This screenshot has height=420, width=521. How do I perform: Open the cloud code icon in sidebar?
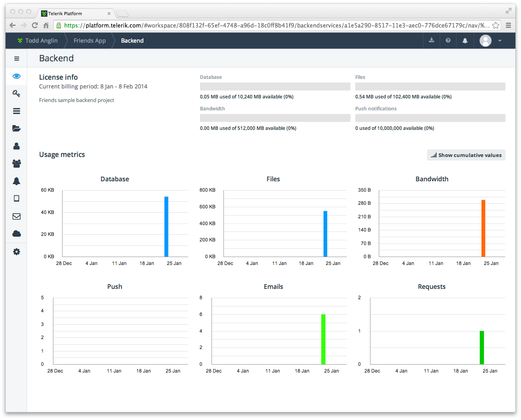[x=16, y=234]
